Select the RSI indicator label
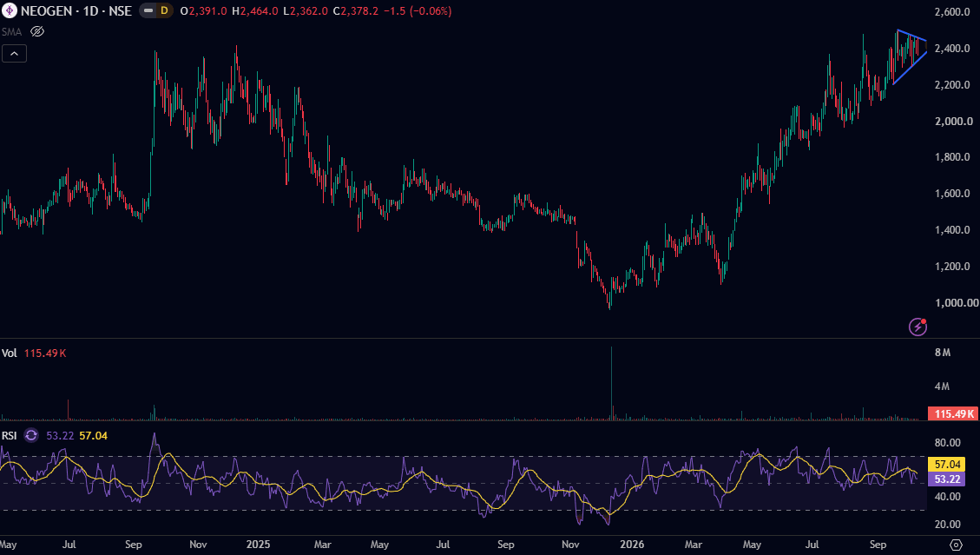Image resolution: width=980 pixels, height=555 pixels. coord(10,435)
